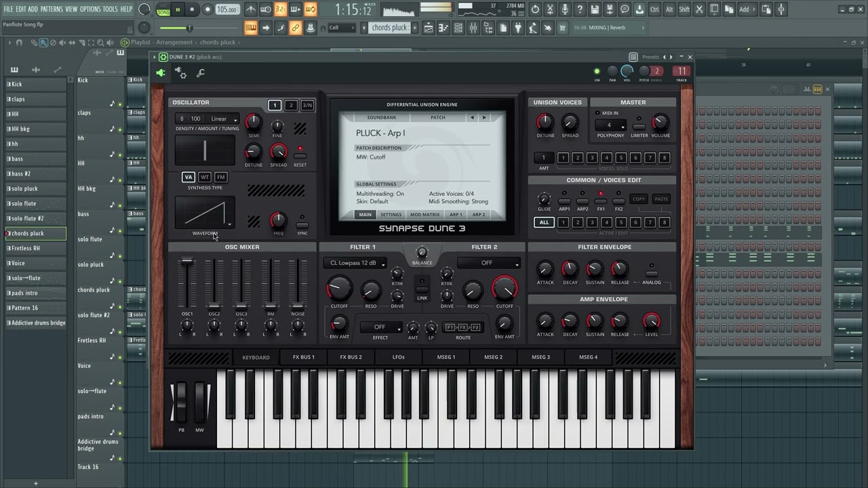This screenshot has height=488, width=868.
Task: Toggle typing keyboard to piano icon
Action: pyautogui.click(x=251, y=28)
